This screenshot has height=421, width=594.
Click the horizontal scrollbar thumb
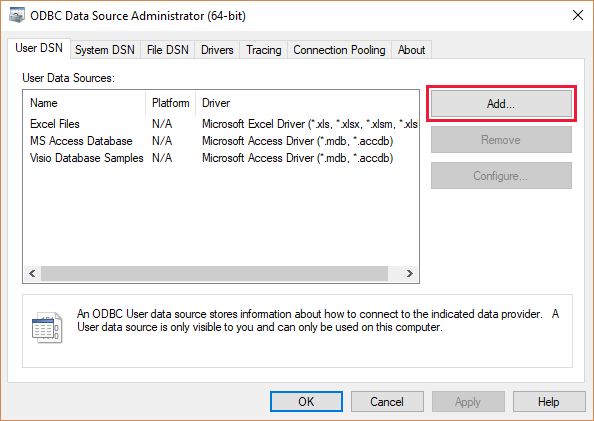point(214,274)
